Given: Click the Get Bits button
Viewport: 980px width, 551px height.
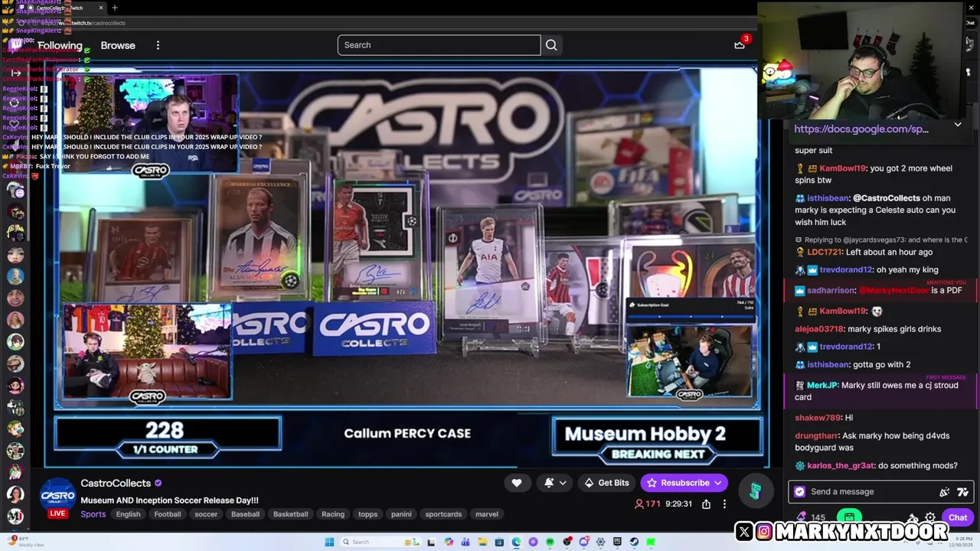Looking at the screenshot, I should (606, 483).
